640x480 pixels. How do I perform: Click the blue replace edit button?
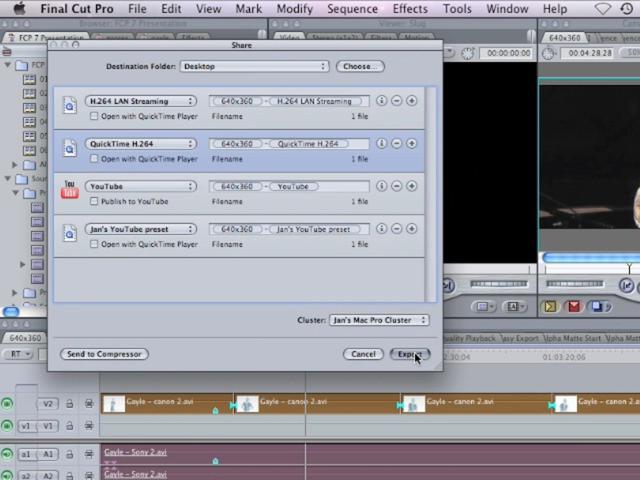598,307
